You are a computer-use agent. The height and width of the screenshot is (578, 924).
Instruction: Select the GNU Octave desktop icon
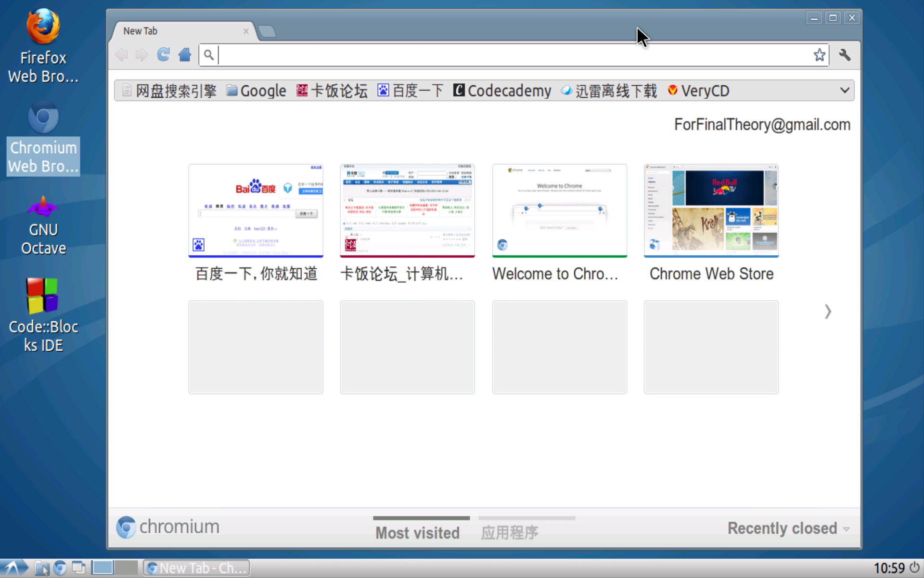(x=43, y=225)
